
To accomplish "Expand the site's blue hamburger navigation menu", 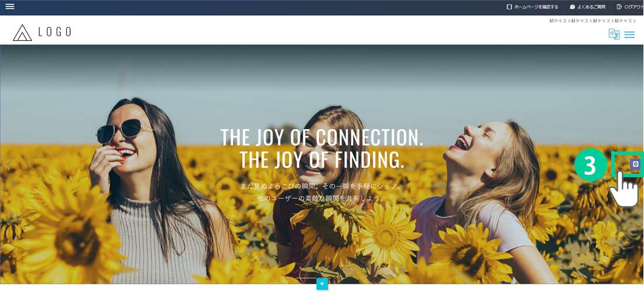I will click(629, 35).
